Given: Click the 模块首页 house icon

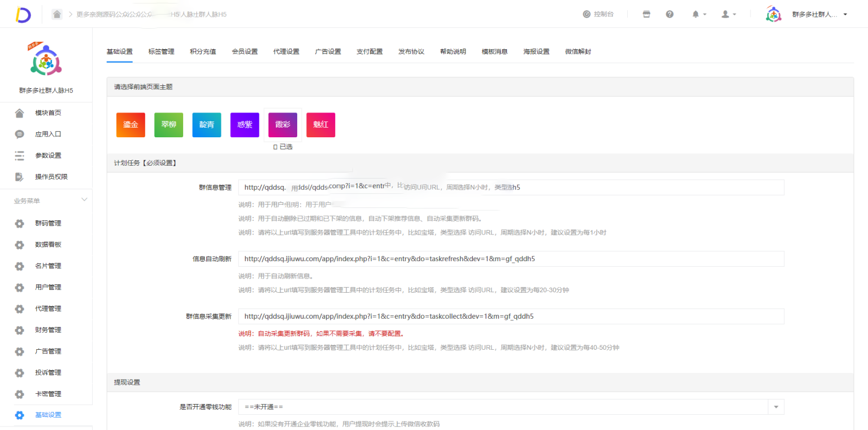Looking at the screenshot, I should [20, 113].
